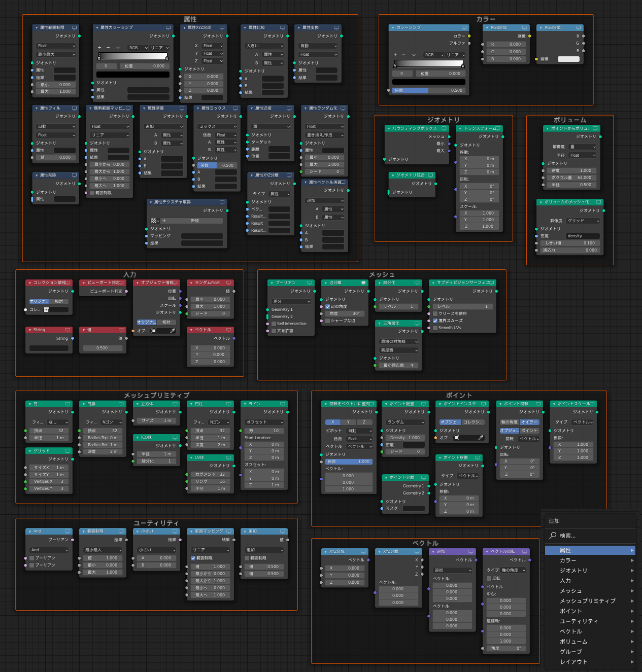Open ランダム dropdown in ポイント配置 node
The image size is (642, 672).
click(x=406, y=422)
